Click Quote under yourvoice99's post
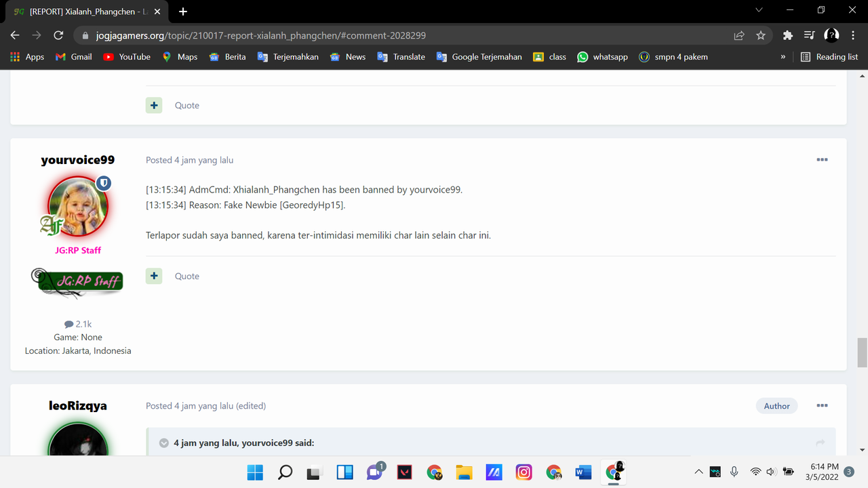Screen dimensions: 868x488 187,276
